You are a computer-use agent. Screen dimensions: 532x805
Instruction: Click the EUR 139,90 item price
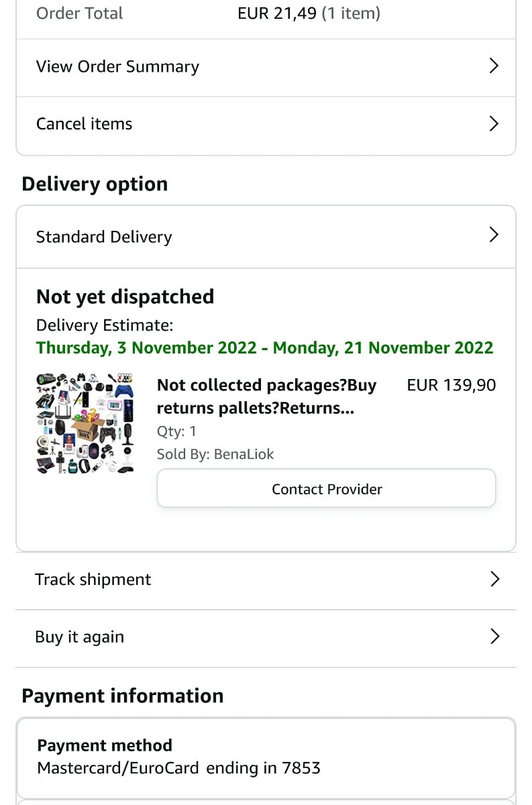pyautogui.click(x=451, y=385)
